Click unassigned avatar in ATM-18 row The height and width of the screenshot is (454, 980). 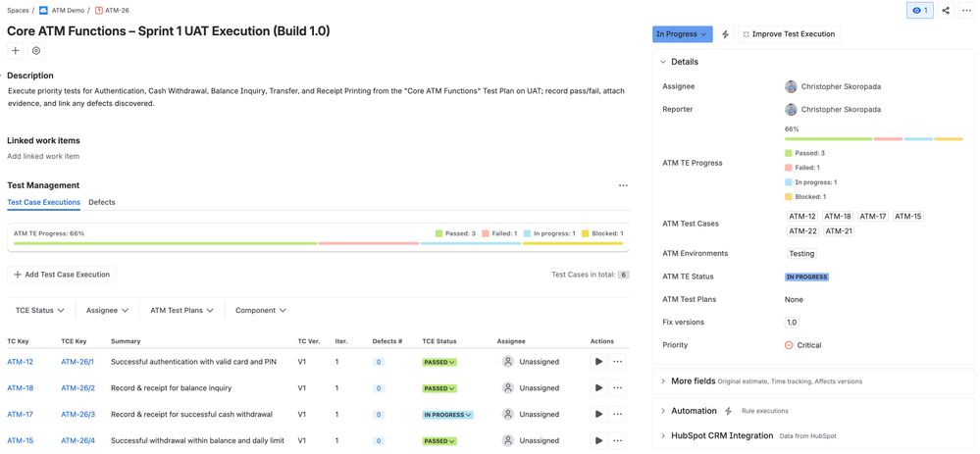click(508, 387)
